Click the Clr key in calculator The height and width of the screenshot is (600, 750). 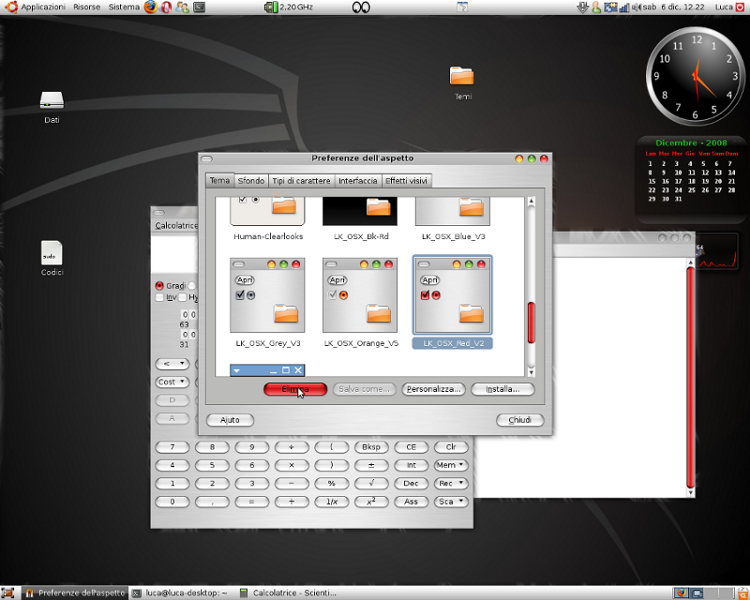click(x=451, y=447)
